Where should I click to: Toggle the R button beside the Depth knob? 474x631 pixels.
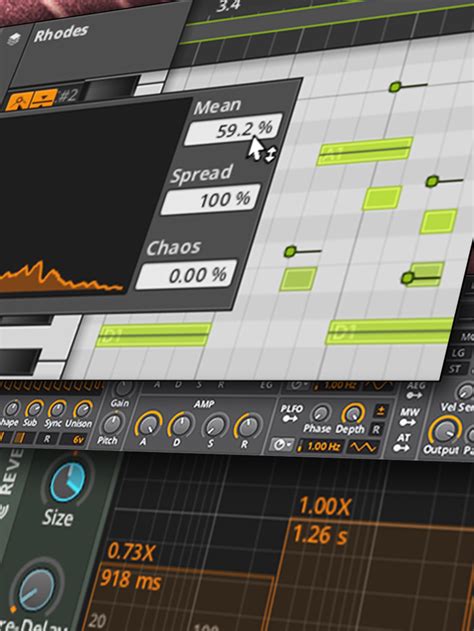point(377,429)
